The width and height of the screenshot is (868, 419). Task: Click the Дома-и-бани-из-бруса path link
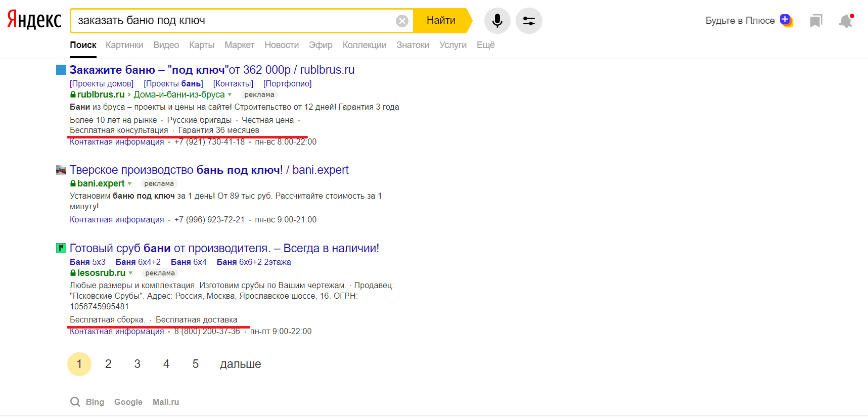[x=179, y=95]
